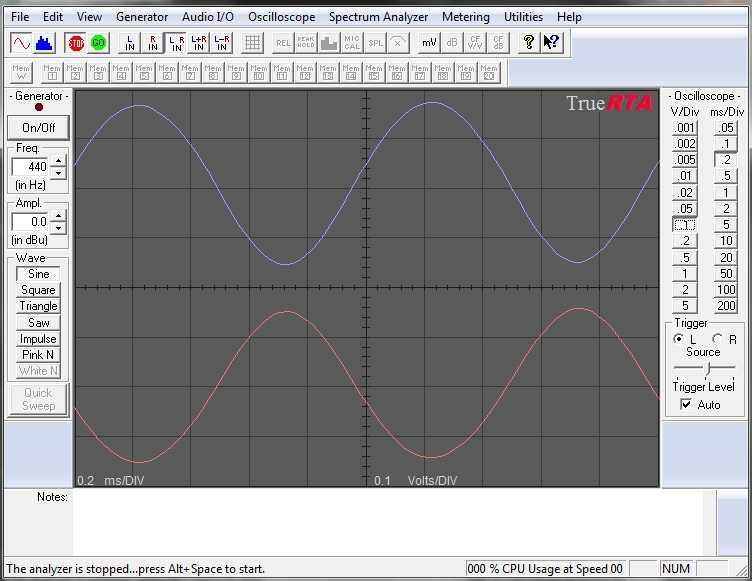Click the MIC CAL icon
The height and width of the screenshot is (581, 752).
[352, 43]
